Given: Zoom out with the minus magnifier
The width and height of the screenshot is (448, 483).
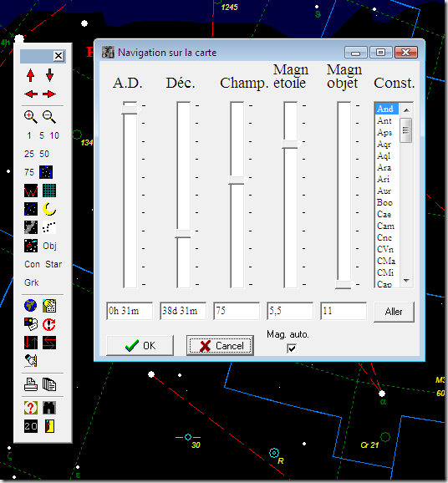Looking at the screenshot, I should pos(49,117).
